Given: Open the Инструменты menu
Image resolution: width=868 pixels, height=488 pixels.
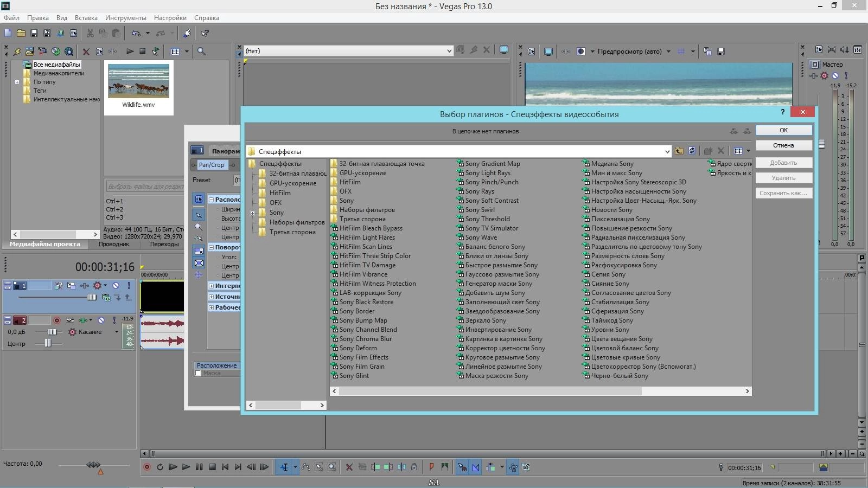Looking at the screenshot, I should pos(125,18).
